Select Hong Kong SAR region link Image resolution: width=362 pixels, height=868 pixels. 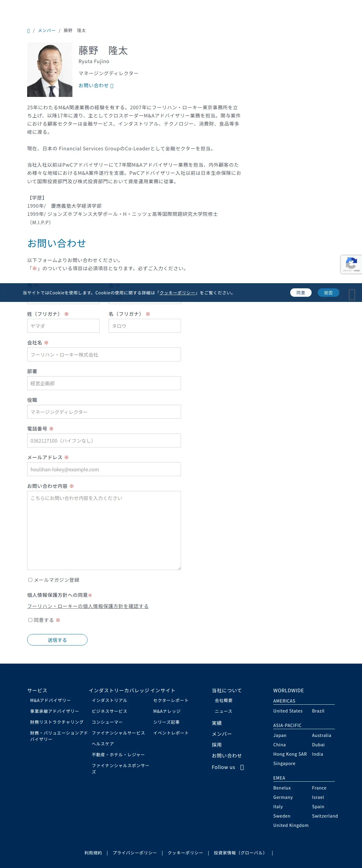click(x=290, y=754)
